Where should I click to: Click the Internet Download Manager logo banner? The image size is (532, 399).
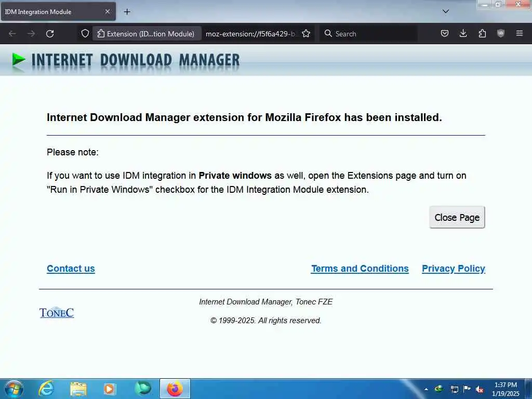point(126,60)
